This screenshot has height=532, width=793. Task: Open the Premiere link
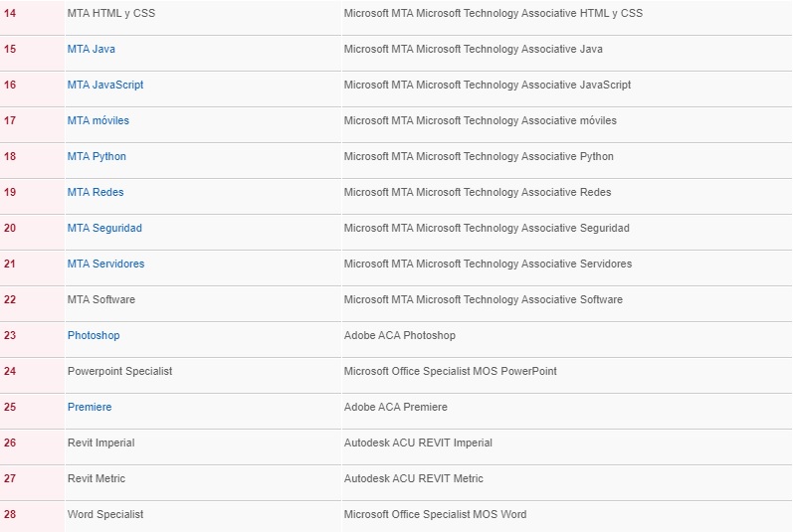[x=90, y=407]
